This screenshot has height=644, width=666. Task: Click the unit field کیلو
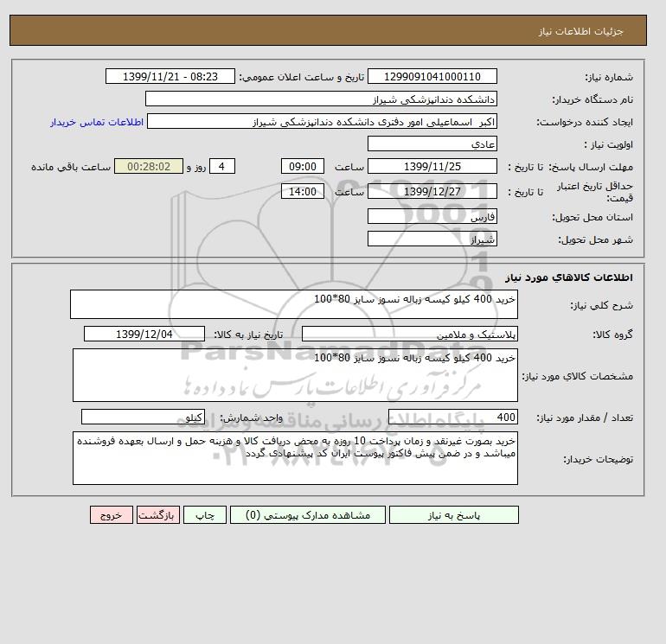[x=143, y=418]
